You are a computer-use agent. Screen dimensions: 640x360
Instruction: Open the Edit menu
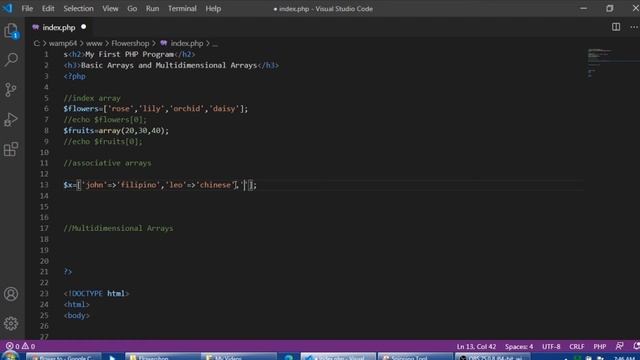tap(48, 9)
